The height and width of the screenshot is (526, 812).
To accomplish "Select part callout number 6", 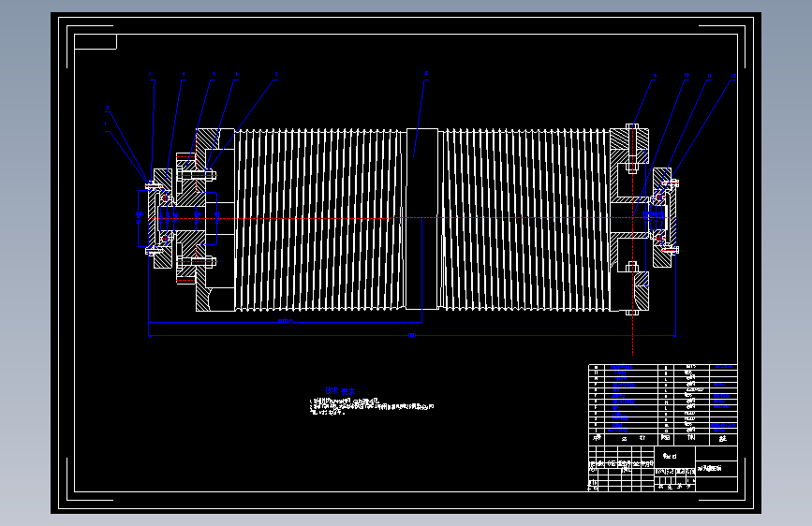I will point(237,75).
